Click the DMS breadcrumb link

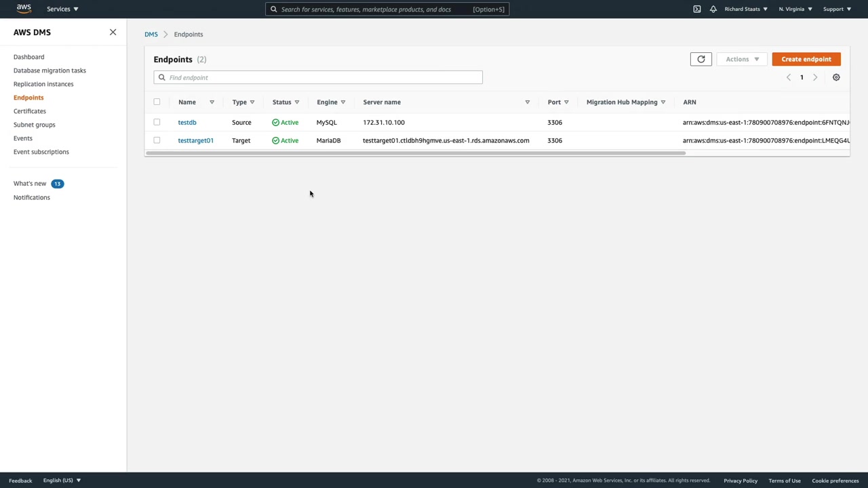coord(151,34)
